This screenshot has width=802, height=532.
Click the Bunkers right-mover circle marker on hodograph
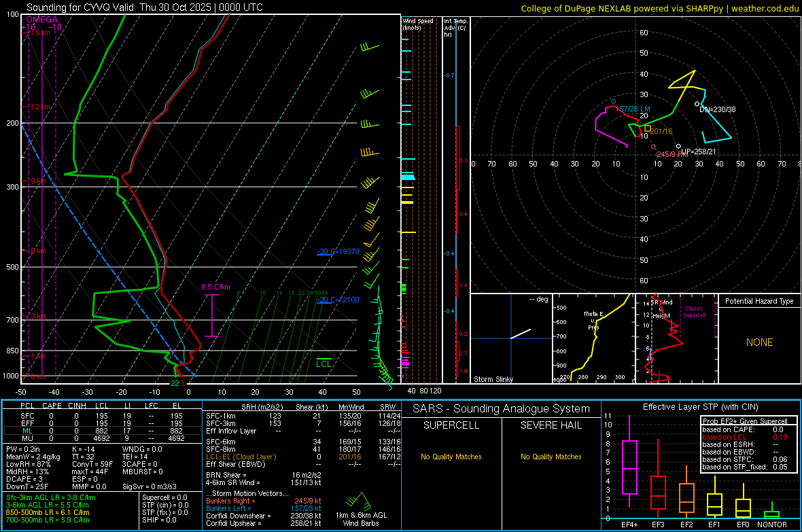pyautogui.click(x=653, y=147)
